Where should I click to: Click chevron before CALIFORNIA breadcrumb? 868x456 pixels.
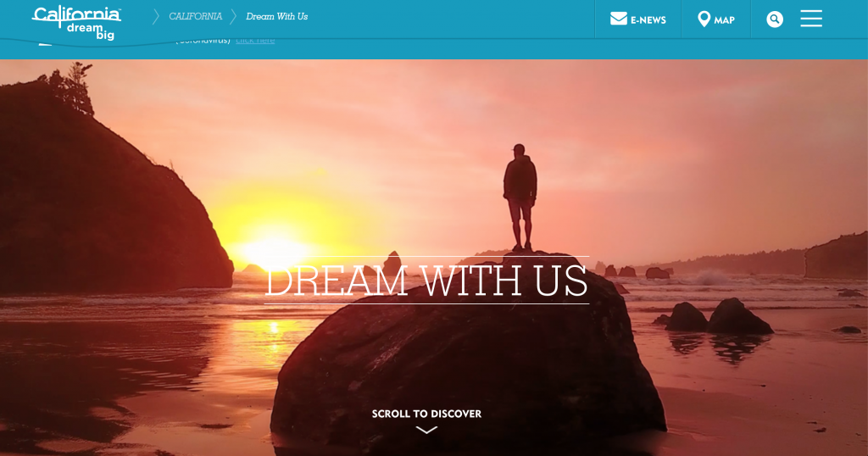tap(156, 17)
